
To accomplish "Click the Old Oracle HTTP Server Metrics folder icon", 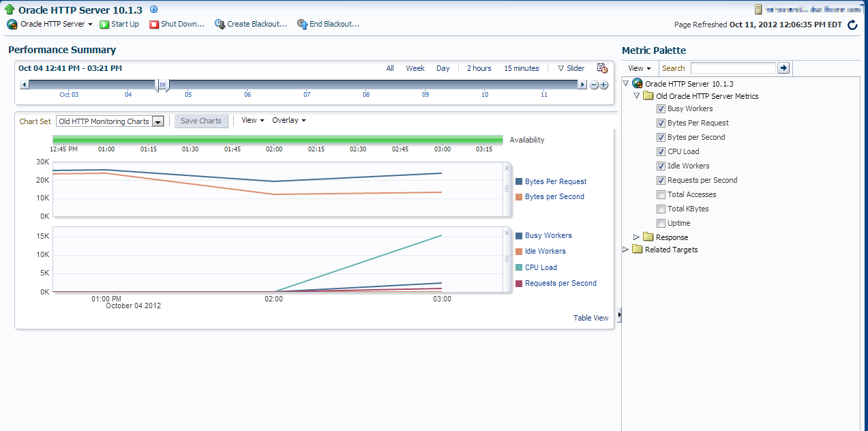I will tap(648, 96).
